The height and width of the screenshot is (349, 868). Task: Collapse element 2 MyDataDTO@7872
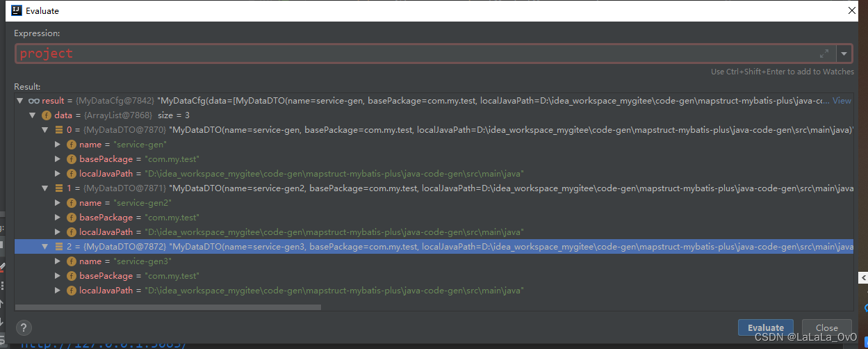(x=46, y=247)
